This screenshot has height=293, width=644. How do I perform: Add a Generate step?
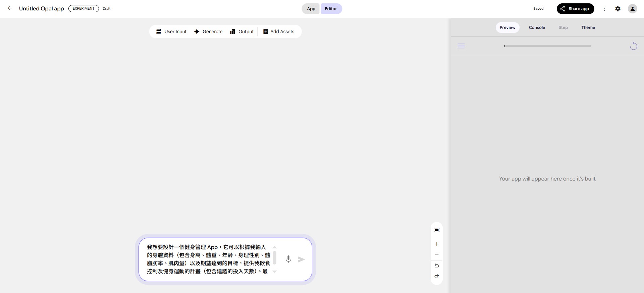pyautogui.click(x=208, y=32)
